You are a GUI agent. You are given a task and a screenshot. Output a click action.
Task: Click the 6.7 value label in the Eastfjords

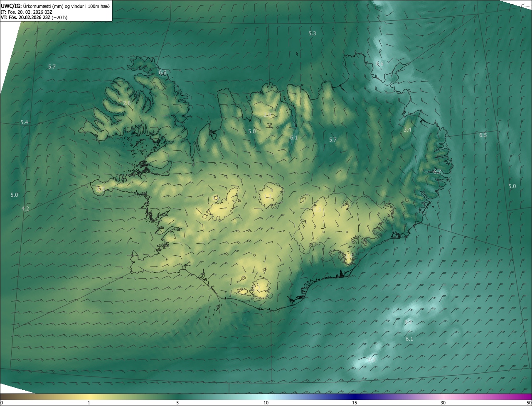click(x=437, y=171)
